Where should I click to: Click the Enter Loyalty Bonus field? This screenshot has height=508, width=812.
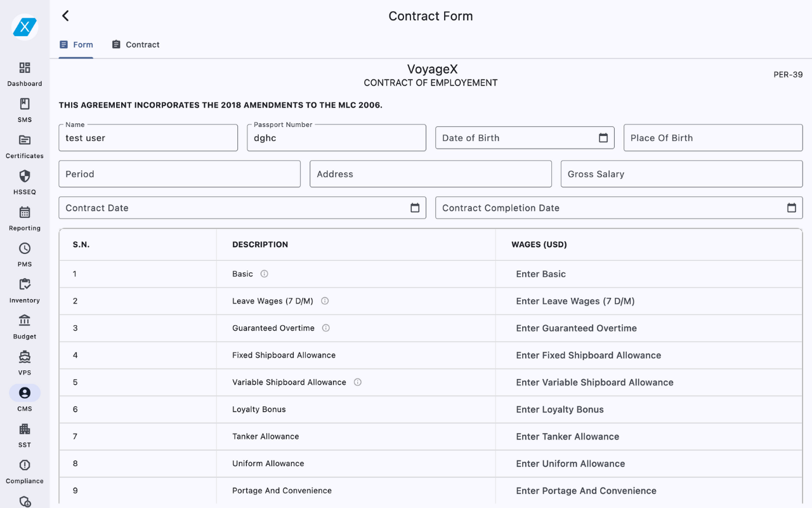point(649,410)
